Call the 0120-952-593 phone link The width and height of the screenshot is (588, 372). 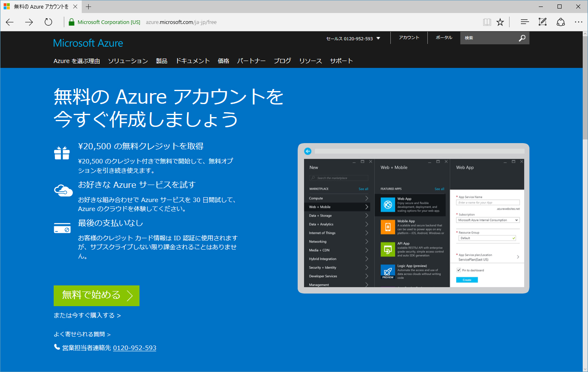[135, 348]
